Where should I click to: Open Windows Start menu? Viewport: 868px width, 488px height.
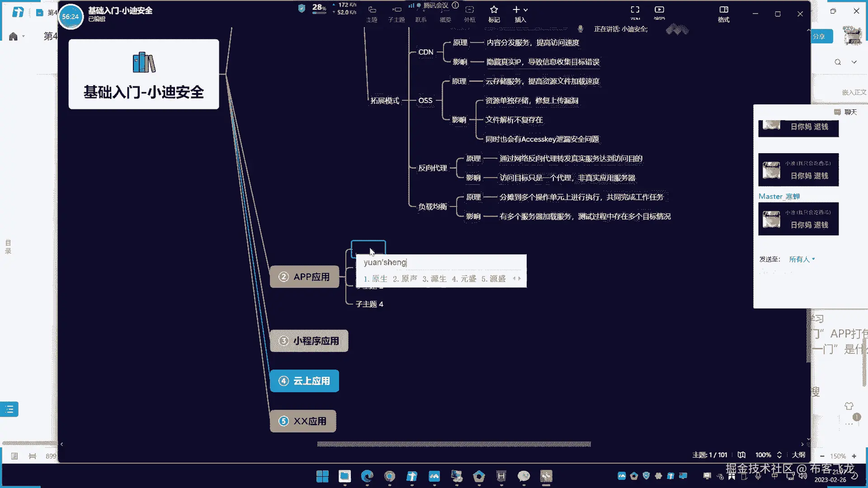(x=322, y=476)
